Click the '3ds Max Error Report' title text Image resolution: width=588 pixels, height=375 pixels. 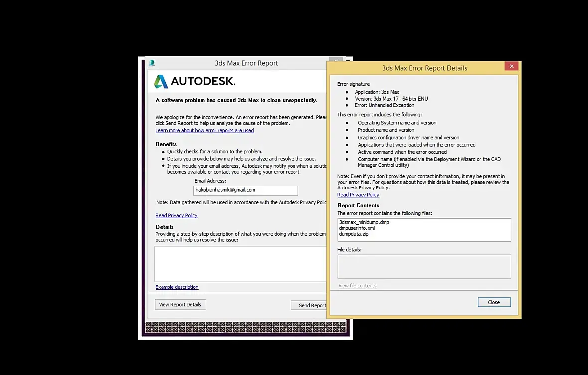point(246,63)
